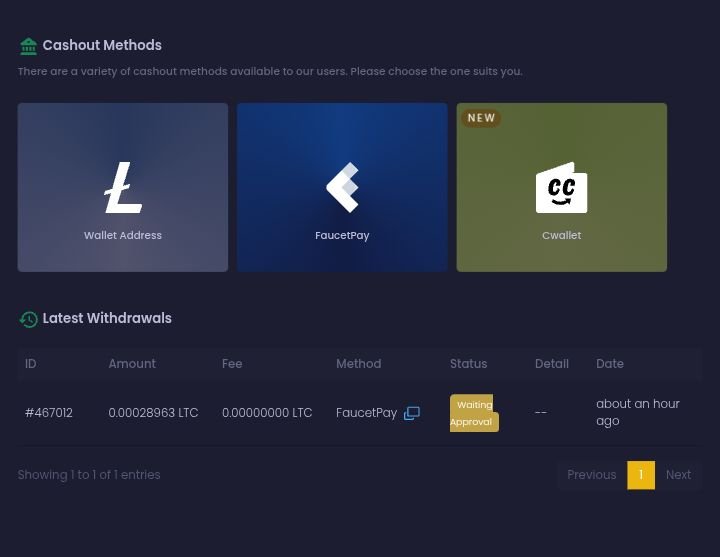Image resolution: width=720 pixels, height=557 pixels.
Task: Click the Latest Withdrawals heading
Action: (x=107, y=318)
